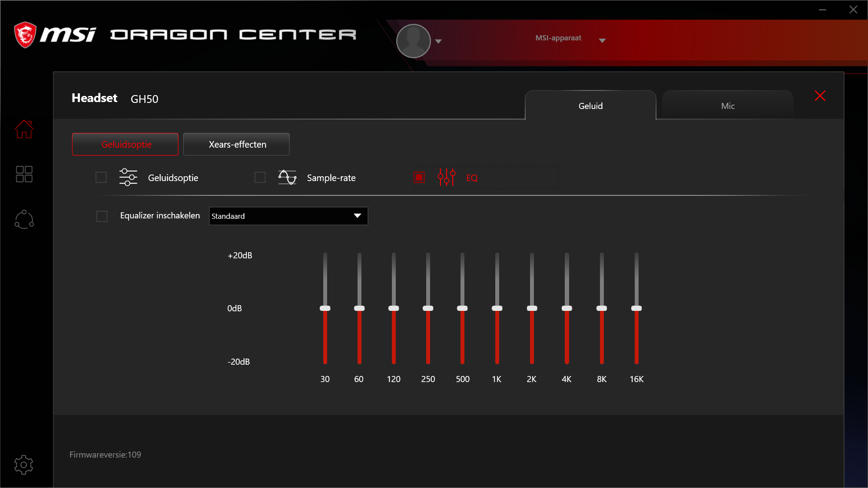
Task: Click the 120 Hz equalizer slider handle
Action: tap(394, 308)
